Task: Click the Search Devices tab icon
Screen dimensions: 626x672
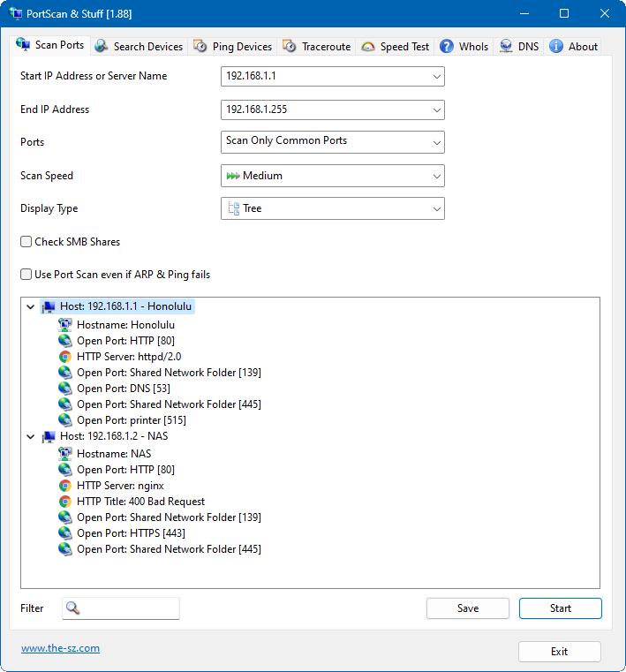Action: pos(102,46)
